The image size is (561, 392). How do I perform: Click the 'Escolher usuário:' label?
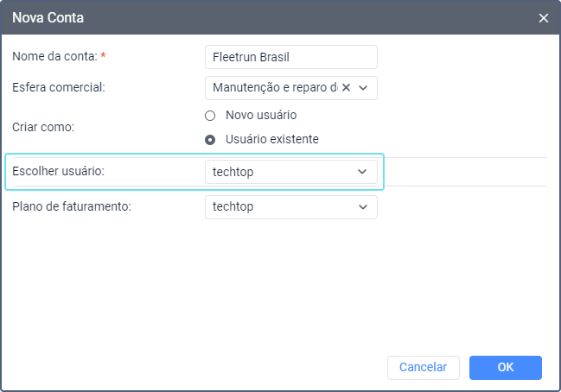pyautogui.click(x=59, y=172)
